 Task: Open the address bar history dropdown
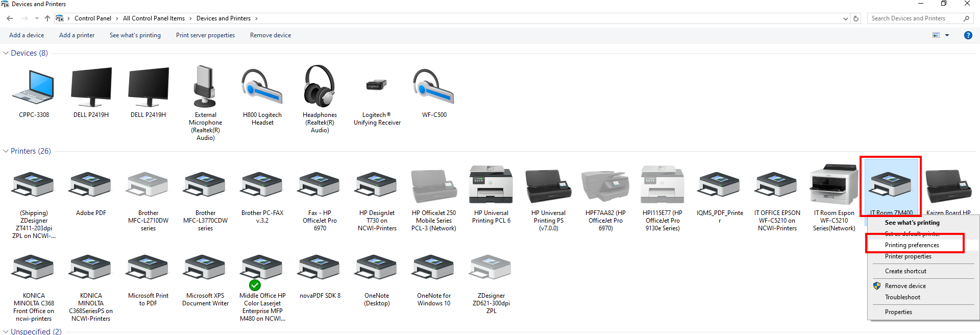(846, 18)
